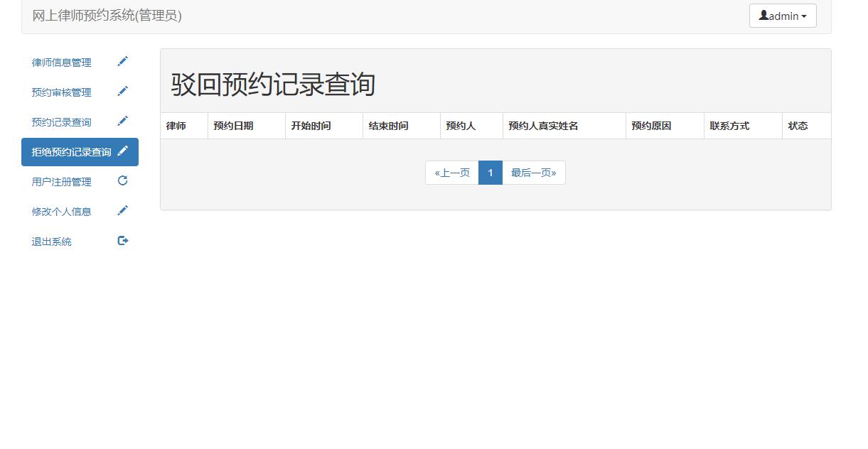Open 用户注册管理 in the sidebar
Screen dimensions: 868x449
61,181
